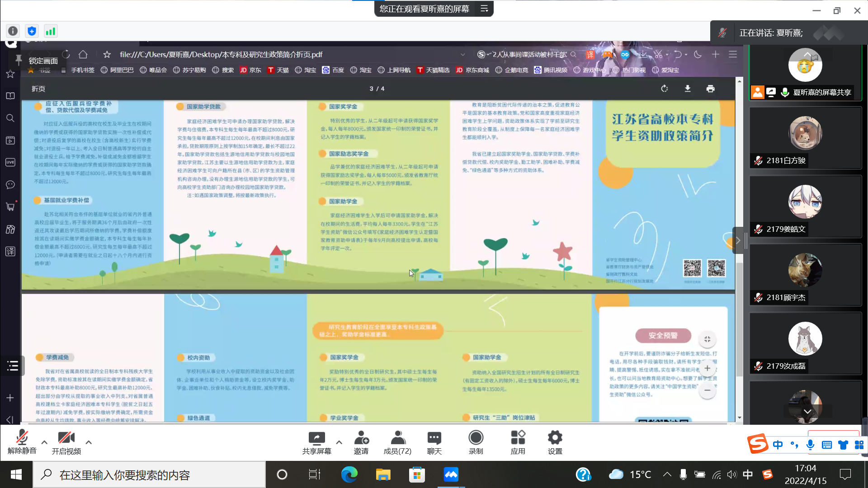Open the Chat (聊天) panel
The image size is (868, 488).
coord(434,438)
